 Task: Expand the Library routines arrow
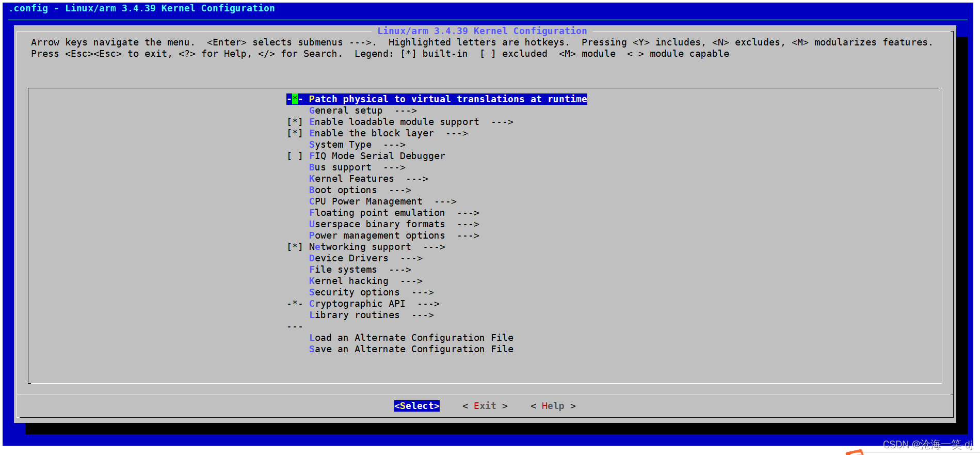[423, 315]
